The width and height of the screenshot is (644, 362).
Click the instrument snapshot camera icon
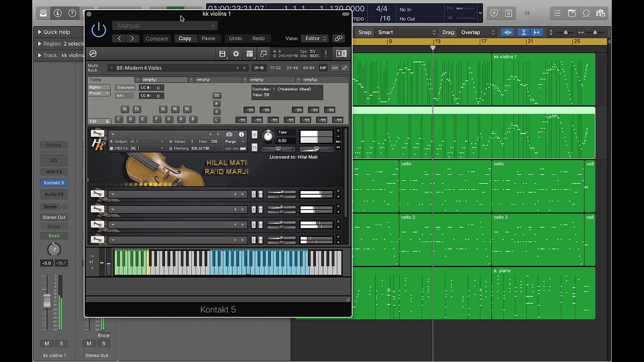tap(229, 134)
